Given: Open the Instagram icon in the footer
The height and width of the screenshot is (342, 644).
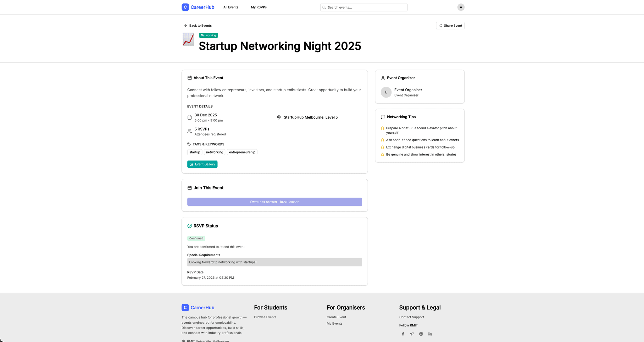Looking at the screenshot, I should coord(421,334).
